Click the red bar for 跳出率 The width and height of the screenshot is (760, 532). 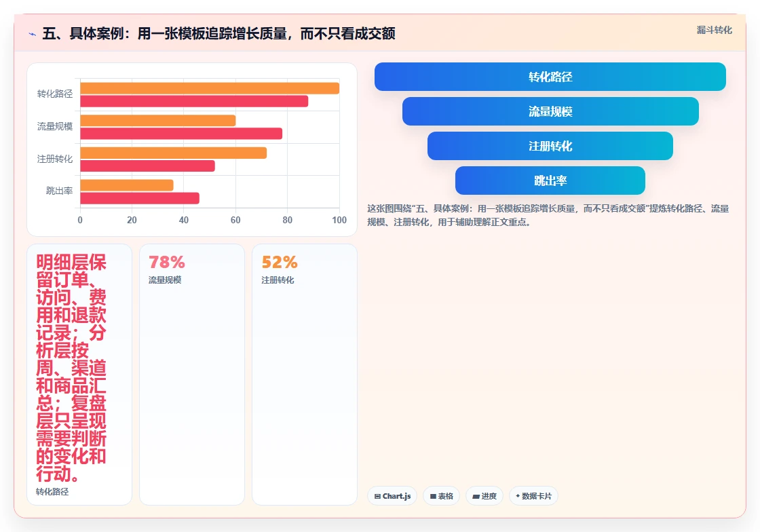click(x=140, y=198)
